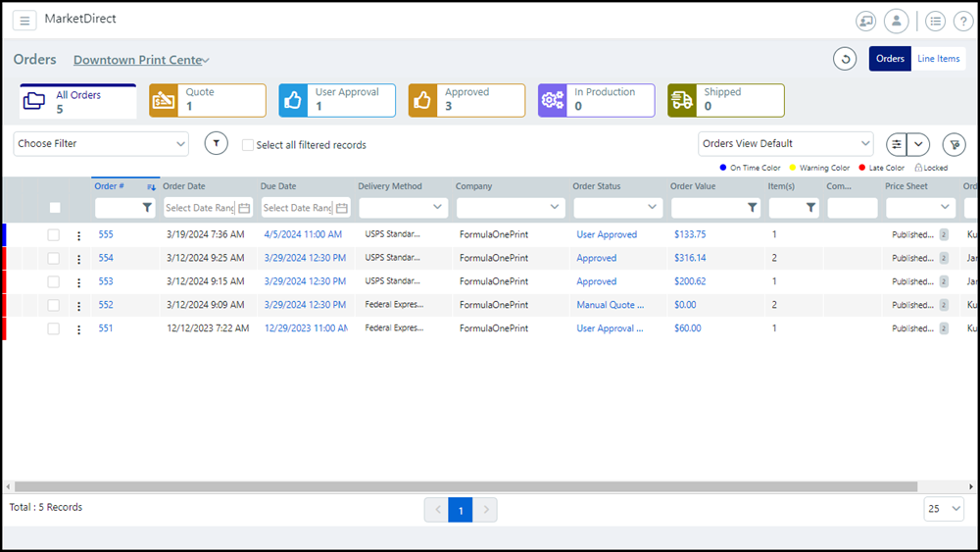Toggle the header select-all checkbox
The width and height of the screenshot is (980, 552).
pyautogui.click(x=55, y=208)
